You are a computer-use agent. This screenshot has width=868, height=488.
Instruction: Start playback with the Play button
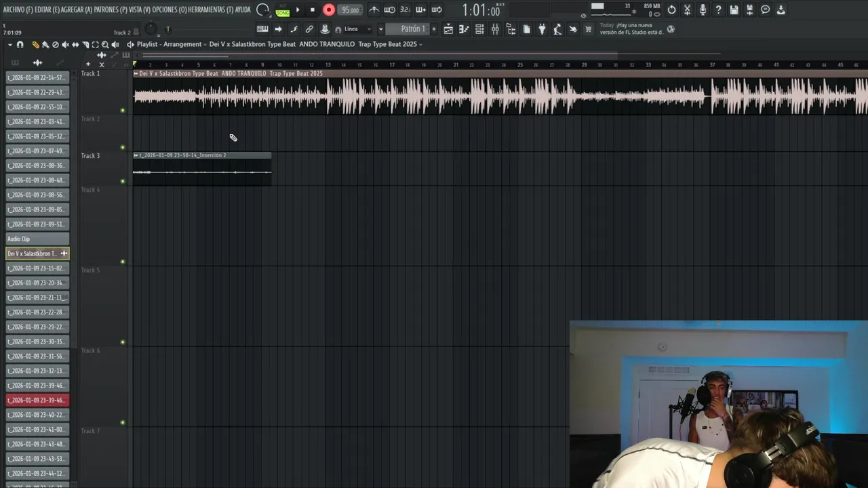[x=298, y=9]
